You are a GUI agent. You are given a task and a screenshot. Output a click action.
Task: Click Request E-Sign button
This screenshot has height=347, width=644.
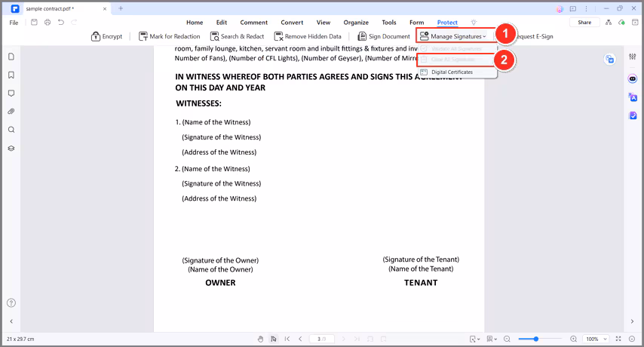(x=534, y=36)
